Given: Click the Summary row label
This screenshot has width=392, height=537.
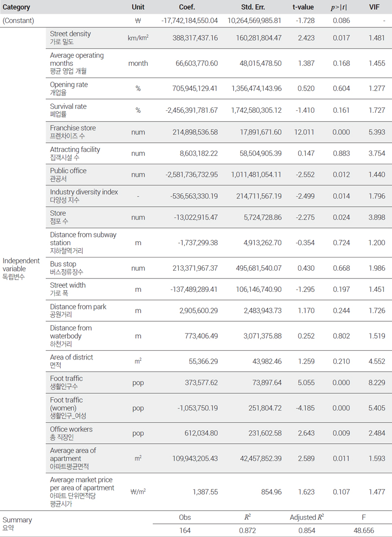Looking at the screenshot, I should pos(17,520).
